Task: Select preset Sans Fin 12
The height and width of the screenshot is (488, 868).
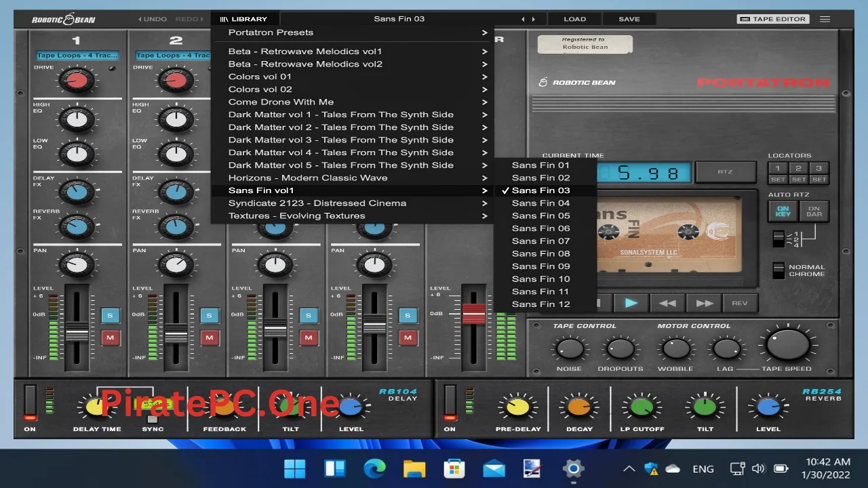Action: click(545, 304)
